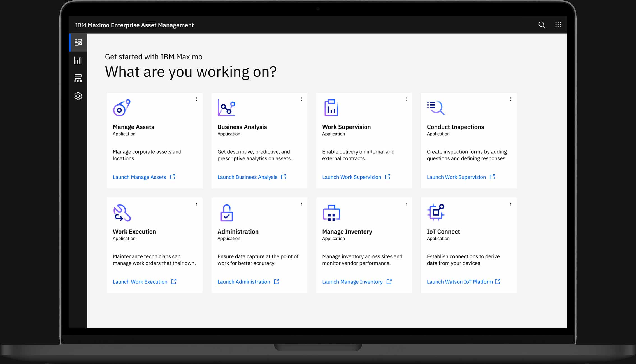Open overflow menu on Manage Assets card
The width and height of the screenshot is (636, 364).
[197, 99]
